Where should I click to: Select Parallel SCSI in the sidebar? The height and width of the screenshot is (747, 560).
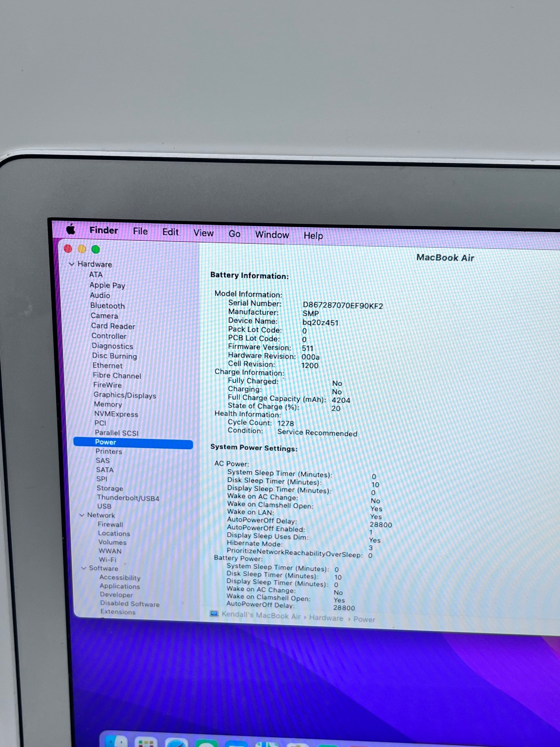117,433
